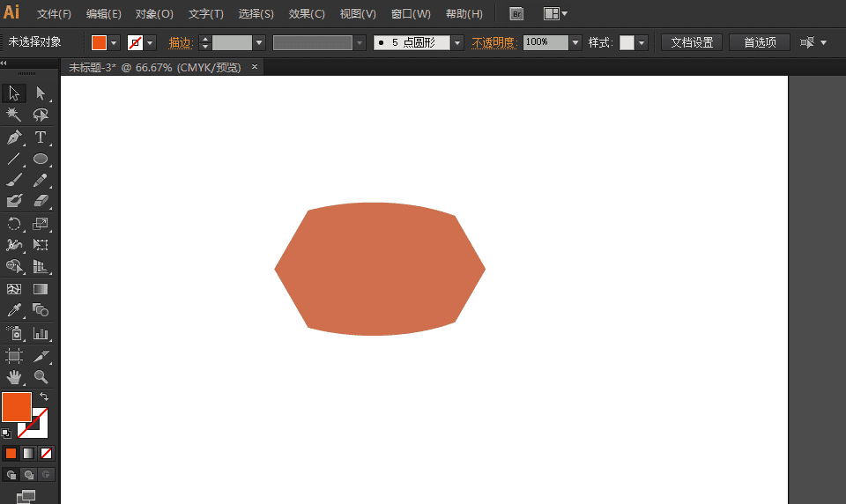This screenshot has width=846, height=504.
Task: Open the 效果(C) menu
Action: click(x=307, y=14)
